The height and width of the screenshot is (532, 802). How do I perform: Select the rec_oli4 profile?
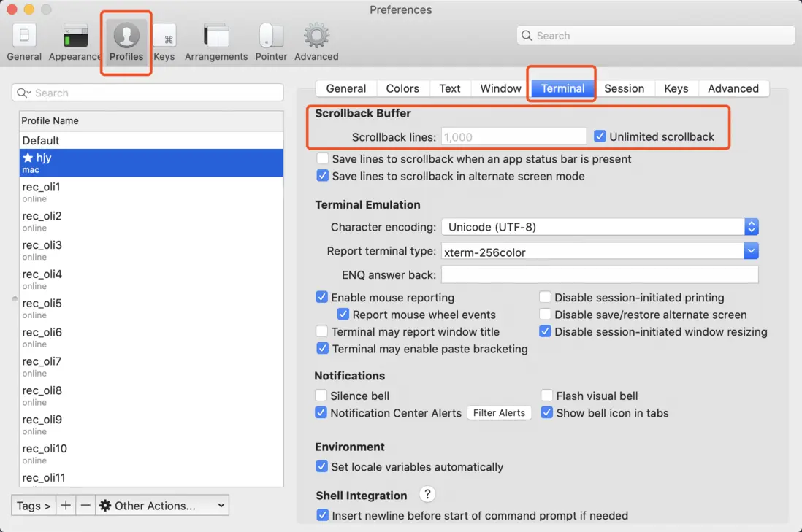pyautogui.click(x=151, y=280)
